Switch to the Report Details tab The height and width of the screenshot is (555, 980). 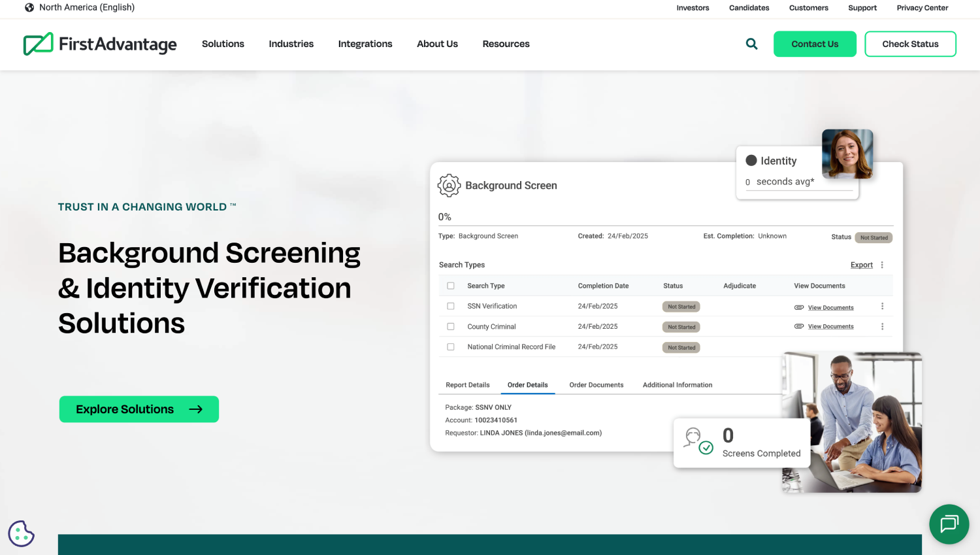coord(468,385)
